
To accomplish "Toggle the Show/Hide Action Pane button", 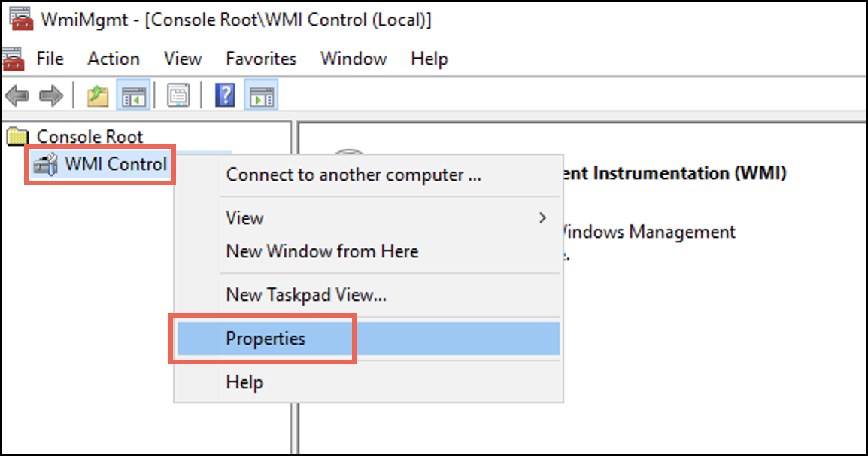I will click(262, 96).
